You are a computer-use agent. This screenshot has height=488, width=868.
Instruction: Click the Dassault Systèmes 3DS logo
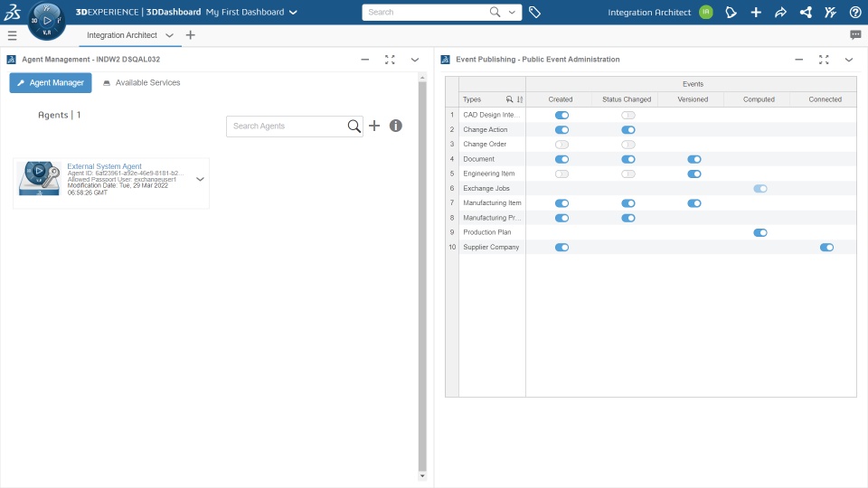coord(12,12)
